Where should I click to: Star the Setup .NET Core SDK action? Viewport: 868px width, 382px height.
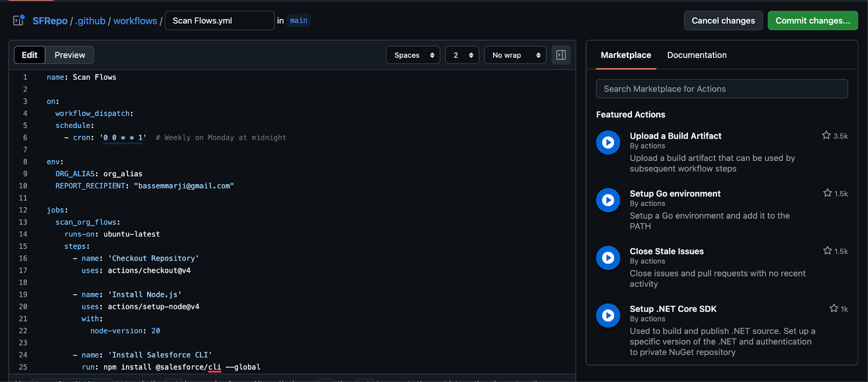pos(834,308)
